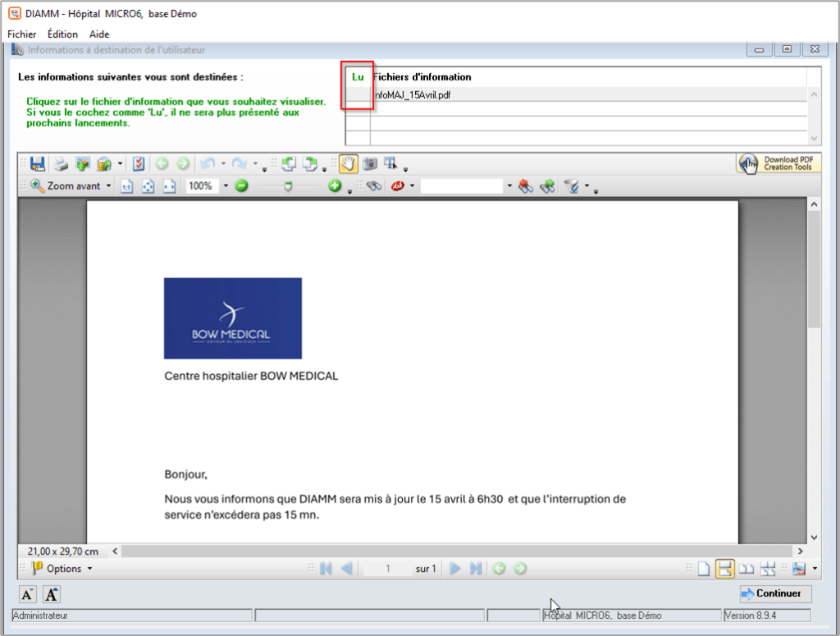This screenshot has width=840, height=636.
Task: Go to the next page
Action: pos(454,569)
